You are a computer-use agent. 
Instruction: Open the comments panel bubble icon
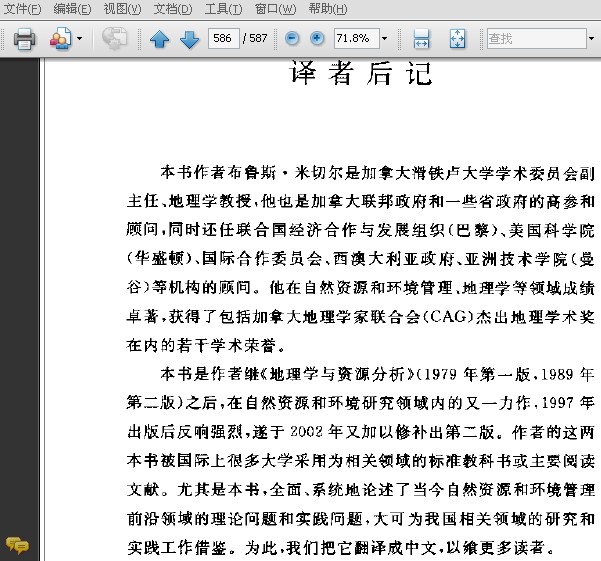(17, 545)
